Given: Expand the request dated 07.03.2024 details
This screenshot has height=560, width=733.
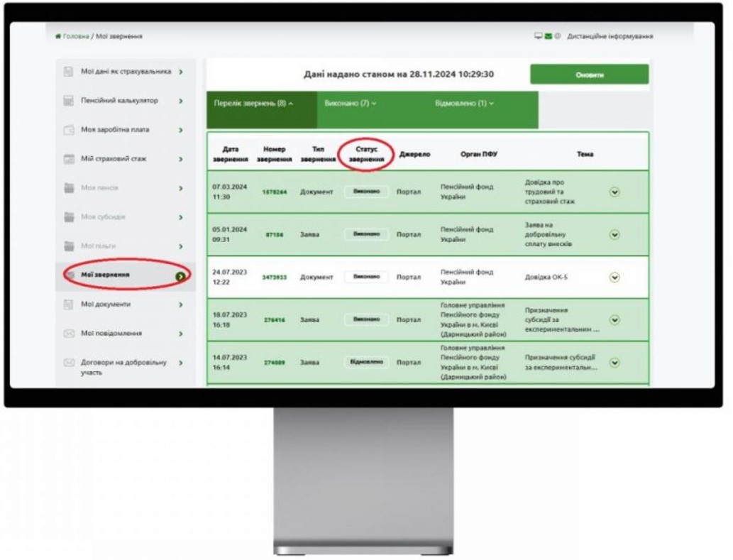Looking at the screenshot, I should click(614, 192).
